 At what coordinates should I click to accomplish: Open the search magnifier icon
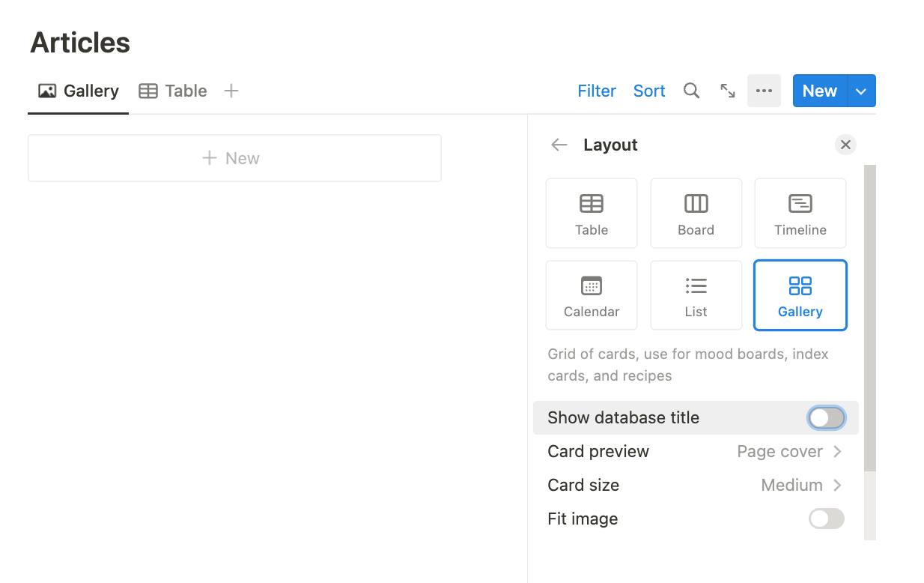[x=691, y=91]
